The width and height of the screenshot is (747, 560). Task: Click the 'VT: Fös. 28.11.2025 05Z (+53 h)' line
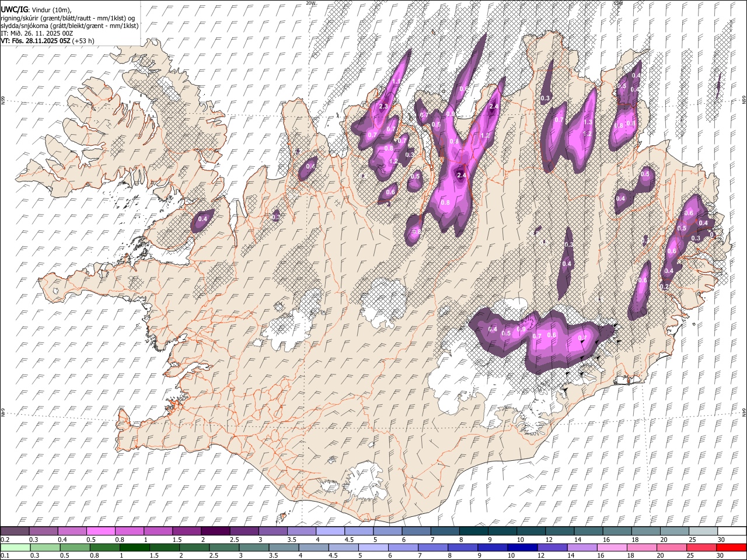48,41
